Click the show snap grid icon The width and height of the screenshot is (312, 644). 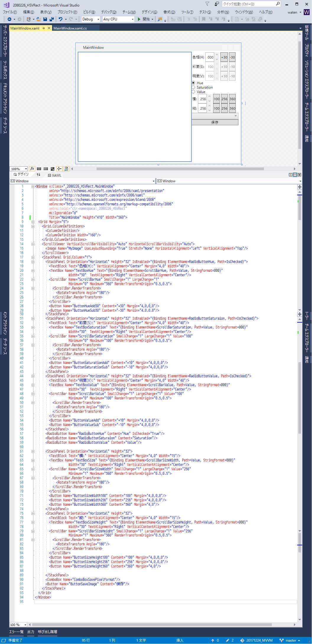tap(39, 169)
